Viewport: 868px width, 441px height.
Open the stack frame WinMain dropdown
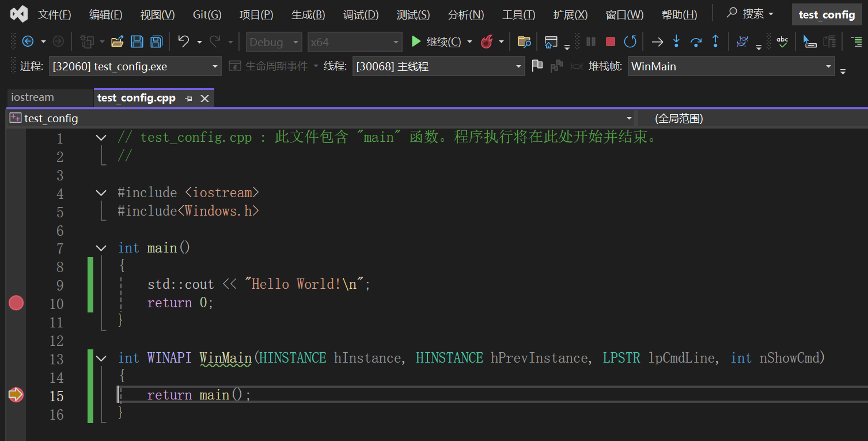tap(731, 66)
